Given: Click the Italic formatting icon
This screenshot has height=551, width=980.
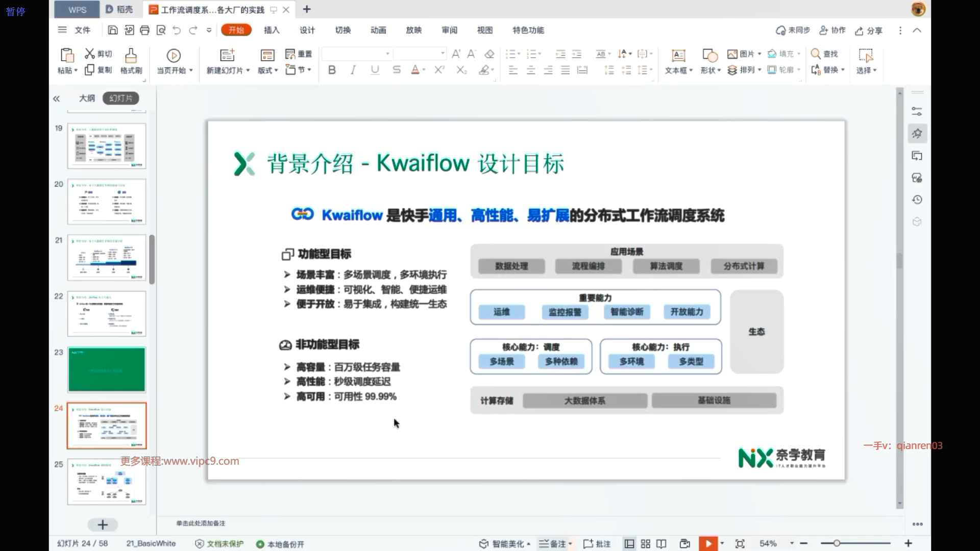Looking at the screenshot, I should click(x=353, y=70).
